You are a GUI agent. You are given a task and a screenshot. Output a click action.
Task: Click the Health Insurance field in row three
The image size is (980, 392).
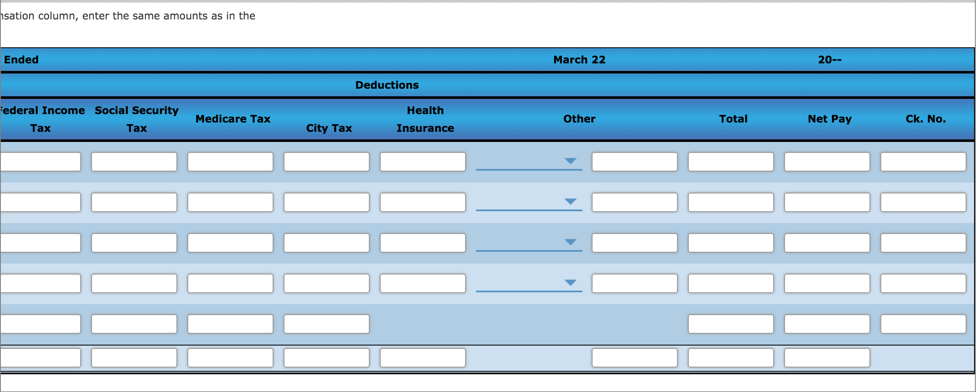pyautogui.click(x=422, y=242)
